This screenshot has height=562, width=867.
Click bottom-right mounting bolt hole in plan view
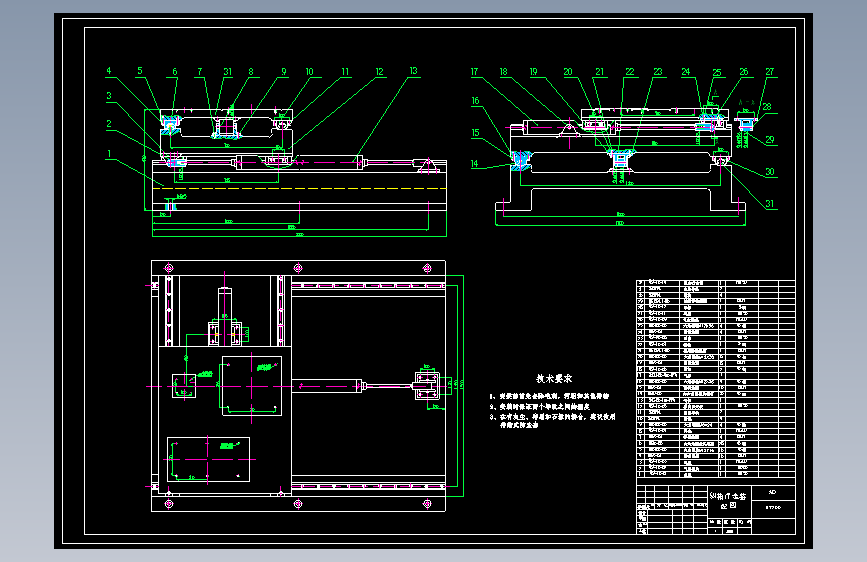pos(427,504)
